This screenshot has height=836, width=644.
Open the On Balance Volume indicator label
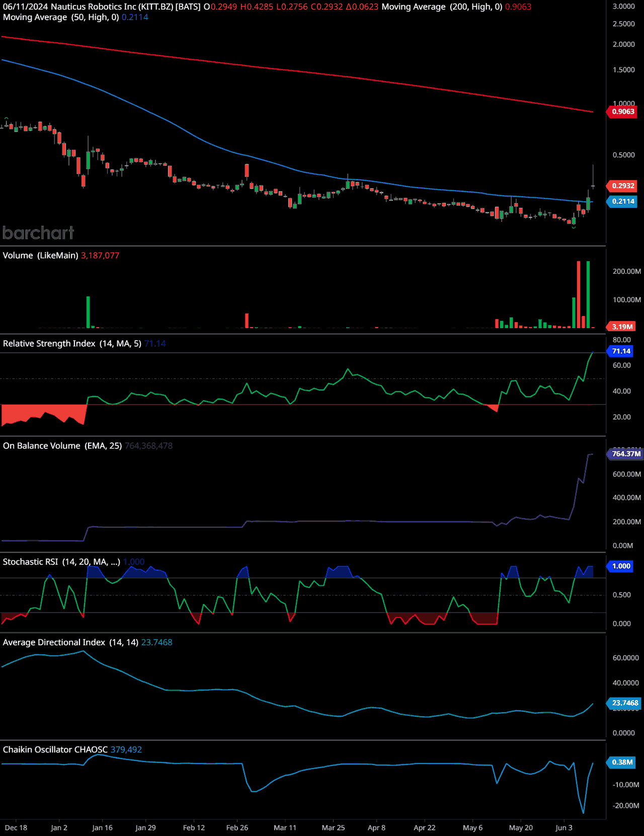pyautogui.click(x=62, y=446)
